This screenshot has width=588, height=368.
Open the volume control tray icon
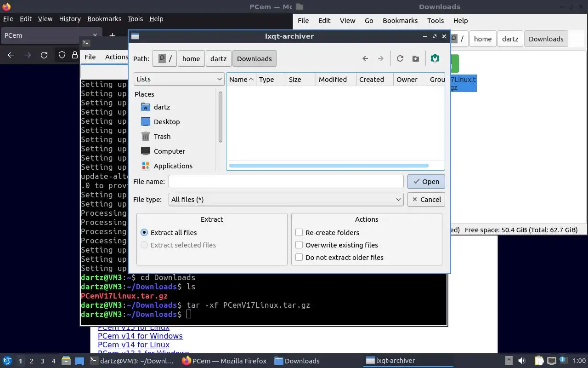(522, 361)
